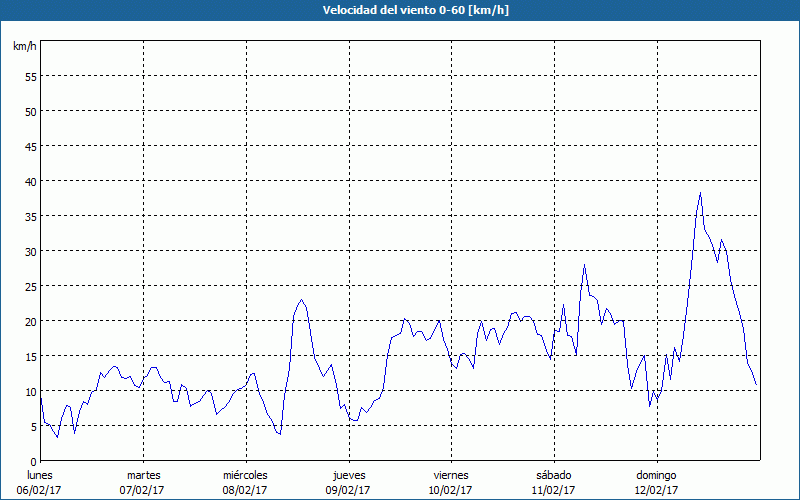The height and width of the screenshot is (500, 800).
Task: Click the wind speed peak on miércoles
Action: coord(301,300)
